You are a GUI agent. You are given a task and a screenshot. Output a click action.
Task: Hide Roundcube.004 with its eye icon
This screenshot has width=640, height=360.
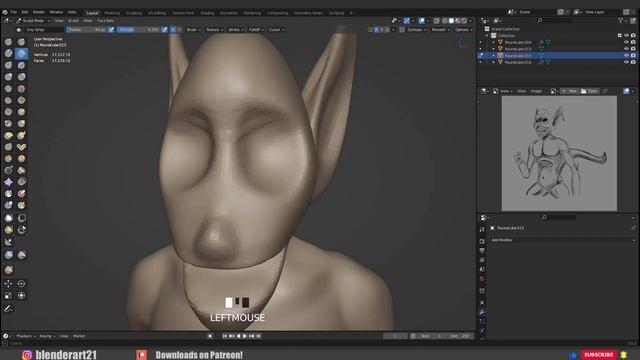click(627, 42)
